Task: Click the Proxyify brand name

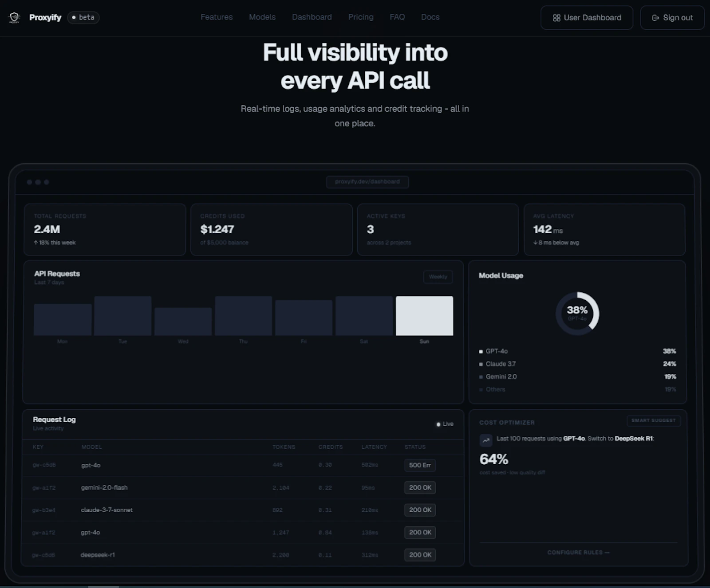Action: point(45,17)
